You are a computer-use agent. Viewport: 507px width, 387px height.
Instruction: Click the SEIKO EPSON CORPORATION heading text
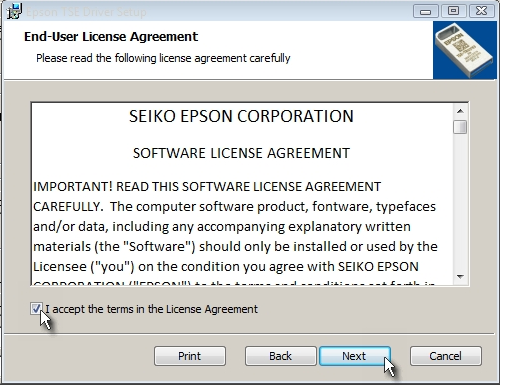point(241,116)
